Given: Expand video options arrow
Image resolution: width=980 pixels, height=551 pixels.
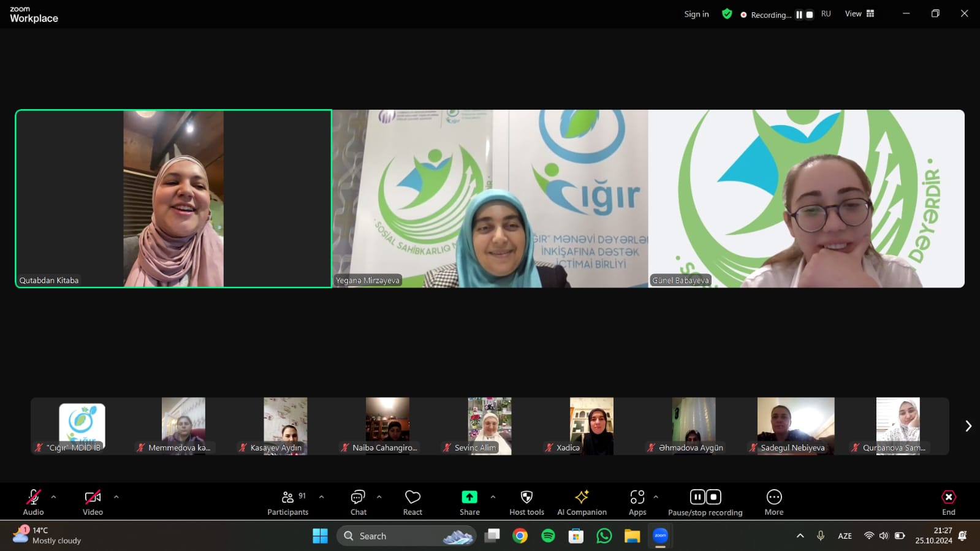Looking at the screenshot, I should click(116, 497).
